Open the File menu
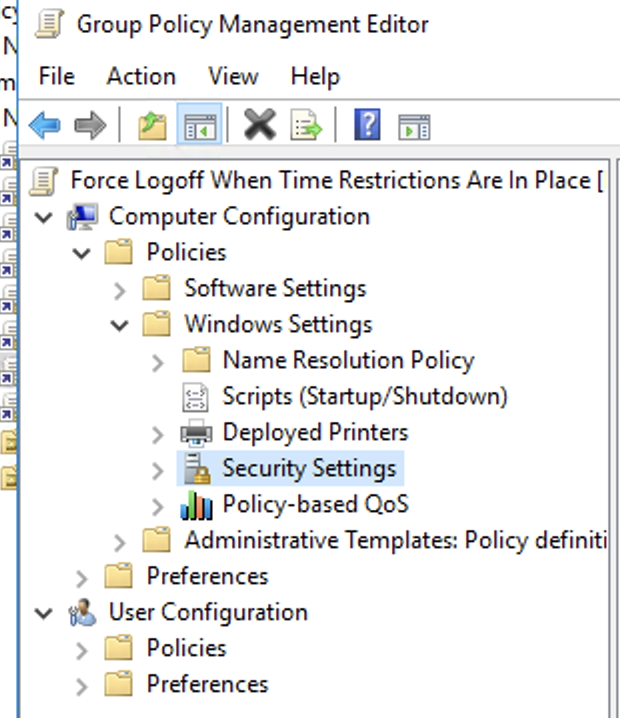Viewport: 620px width, 718px height. pos(57,76)
